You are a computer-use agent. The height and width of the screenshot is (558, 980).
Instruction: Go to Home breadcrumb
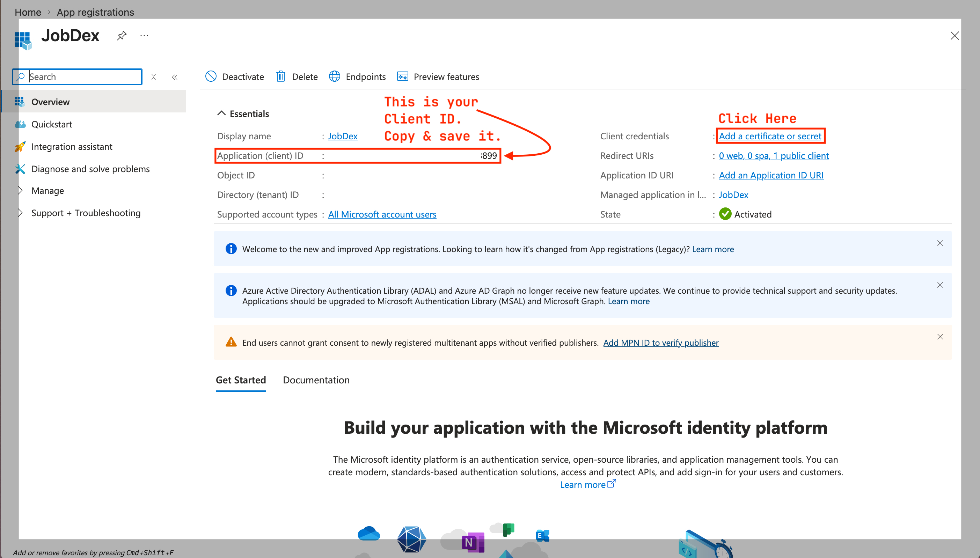click(28, 12)
